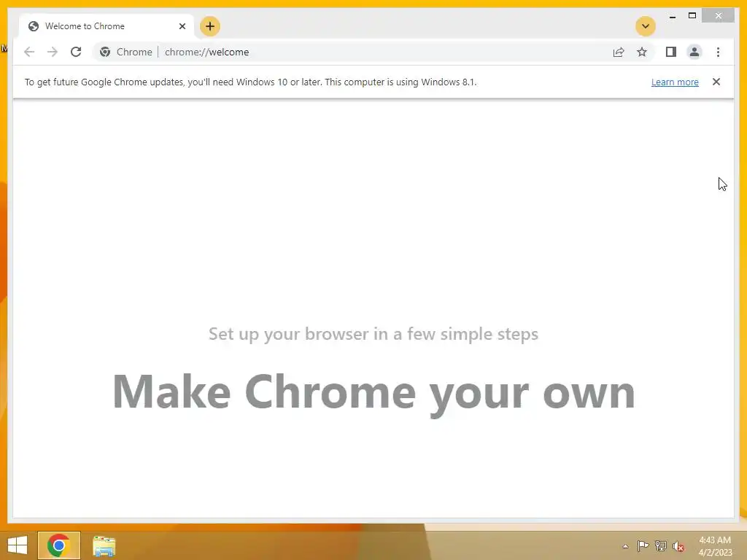The width and height of the screenshot is (747, 560).
Task: Close the Welcome to Chrome tab
Action: [x=182, y=26]
